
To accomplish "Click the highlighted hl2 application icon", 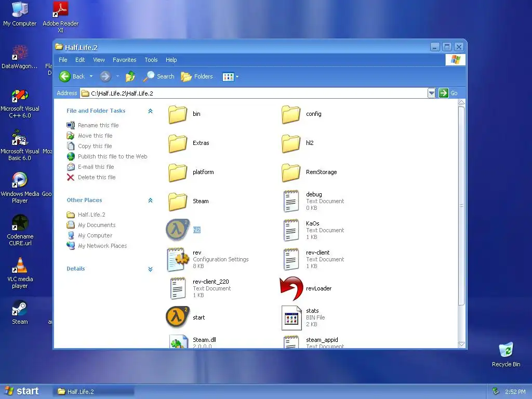I will [178, 230].
